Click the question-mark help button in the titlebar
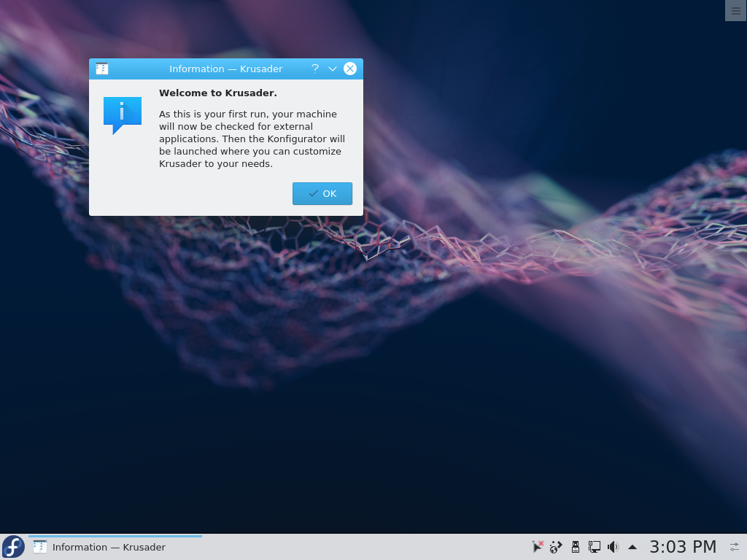This screenshot has width=747, height=560. (315, 69)
